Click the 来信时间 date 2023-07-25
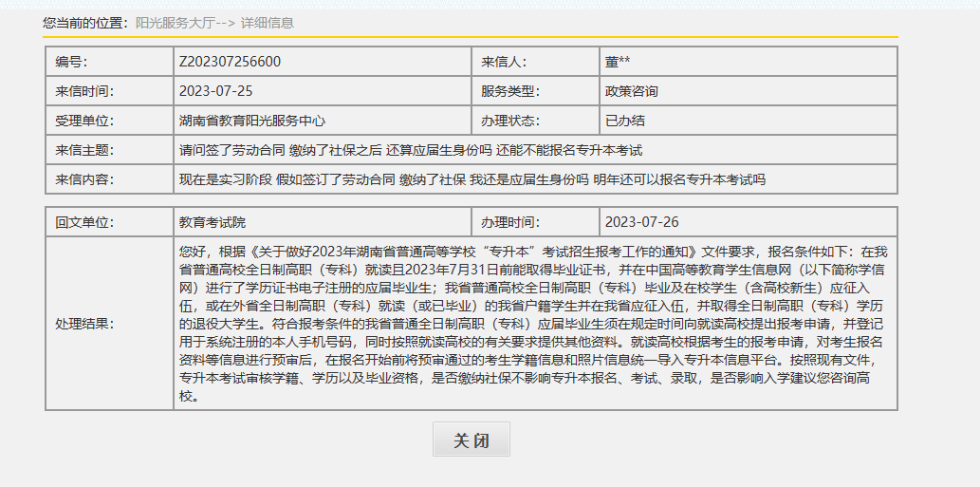 [x=215, y=91]
